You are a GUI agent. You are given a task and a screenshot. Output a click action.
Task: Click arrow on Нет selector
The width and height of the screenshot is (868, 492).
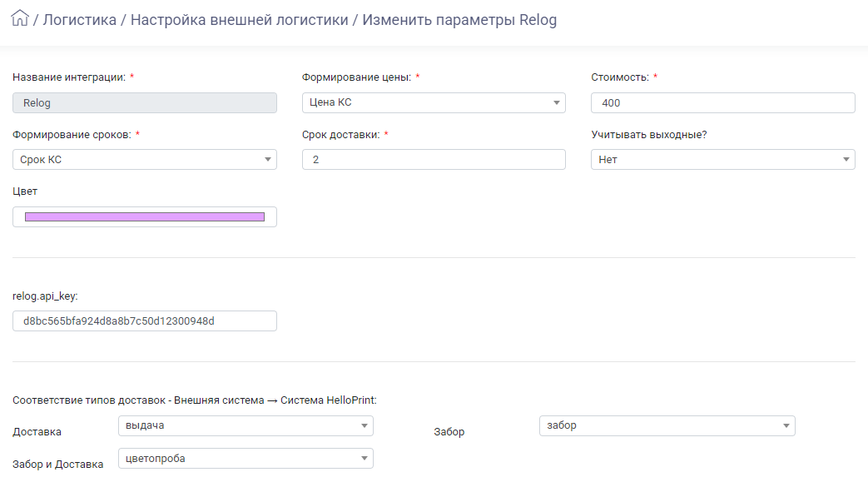tap(846, 160)
